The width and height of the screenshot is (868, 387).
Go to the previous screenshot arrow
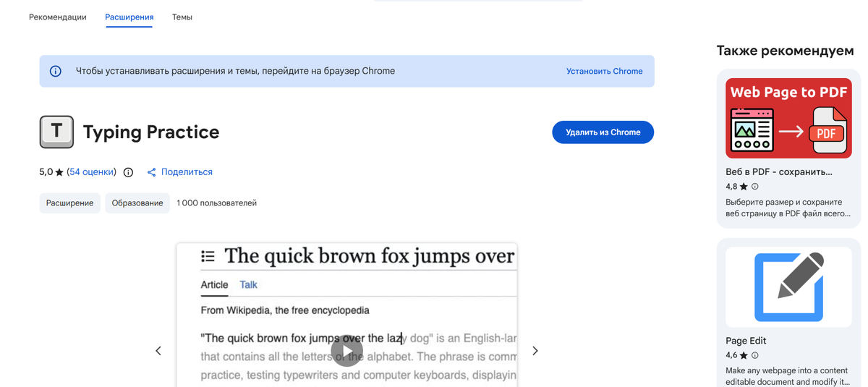(158, 351)
